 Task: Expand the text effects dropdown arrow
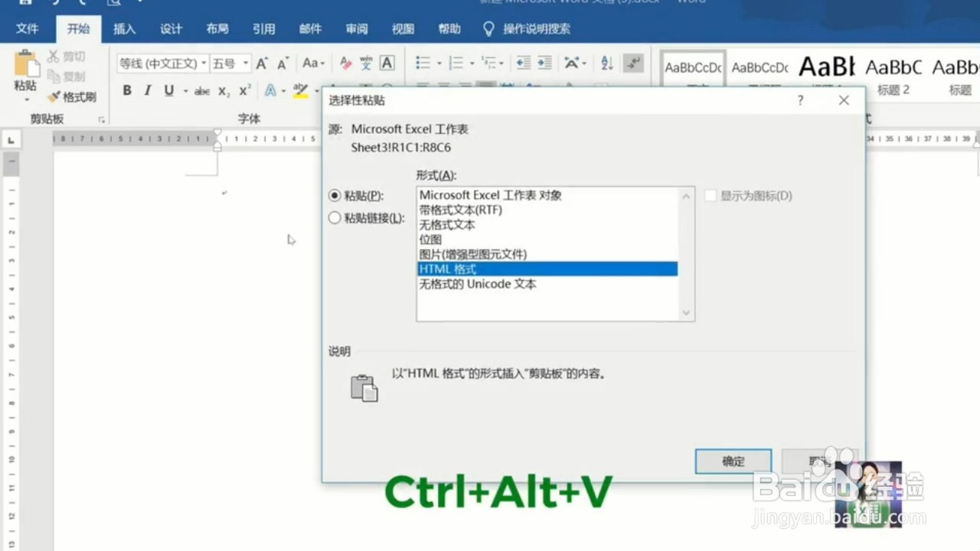click(283, 91)
